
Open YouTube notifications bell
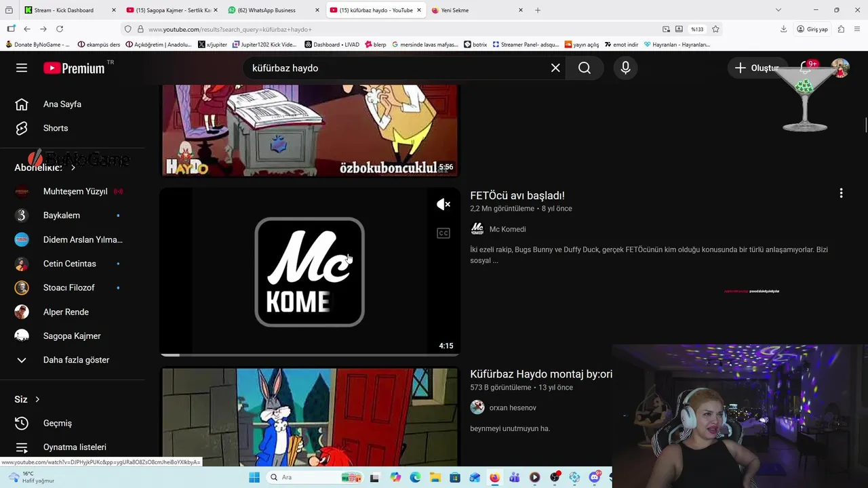pyautogui.click(x=806, y=68)
